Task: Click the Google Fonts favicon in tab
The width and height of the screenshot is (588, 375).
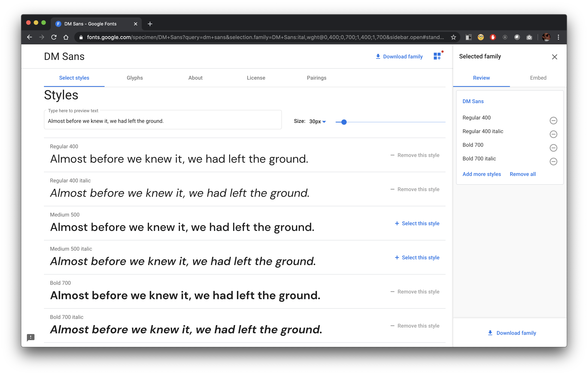Action: click(x=58, y=24)
